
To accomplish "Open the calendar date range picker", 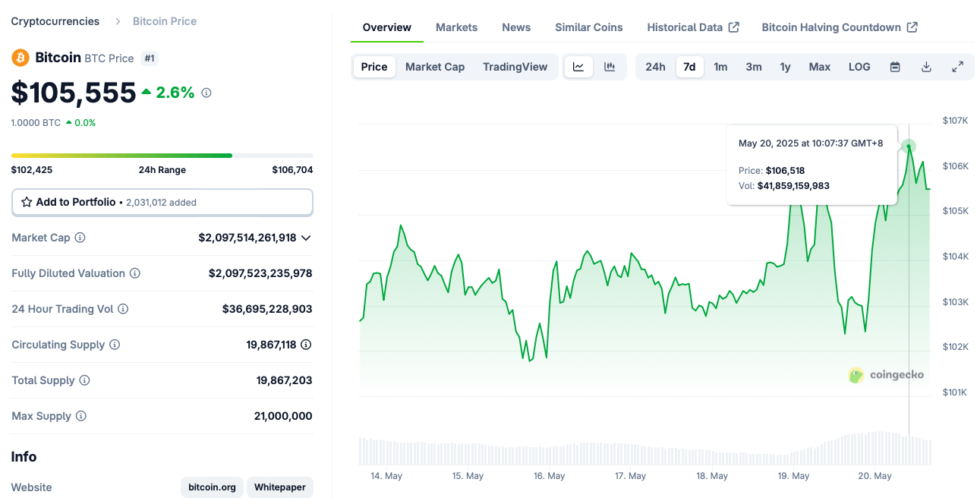I will 894,67.
